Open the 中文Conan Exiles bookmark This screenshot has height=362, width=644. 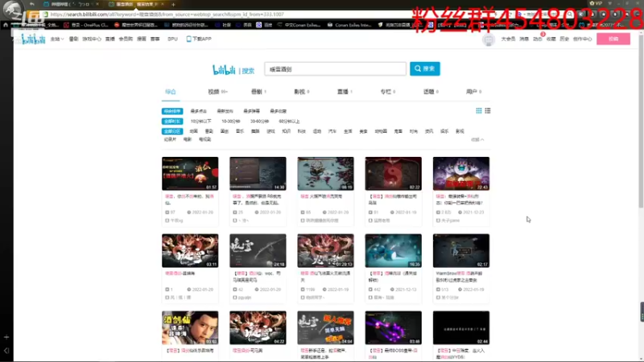tap(299, 25)
